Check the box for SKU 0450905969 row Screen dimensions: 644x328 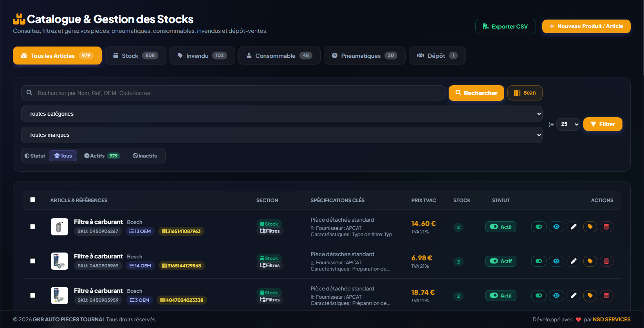[x=33, y=261]
